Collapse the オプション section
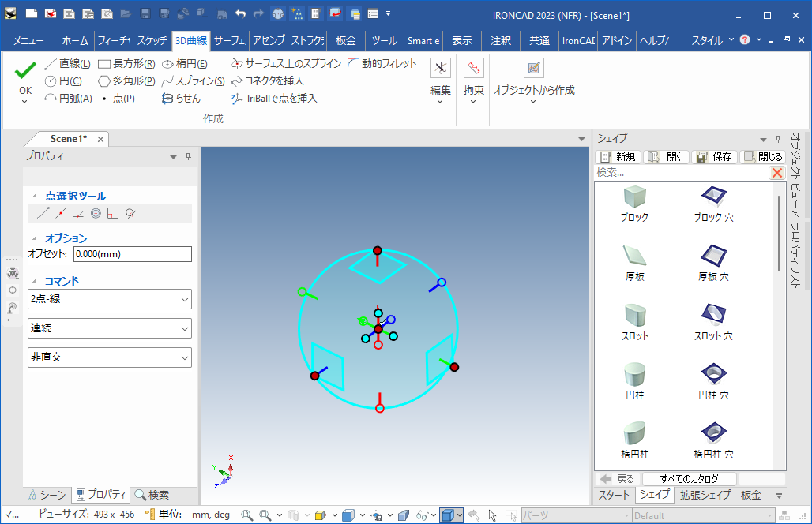 [35, 238]
